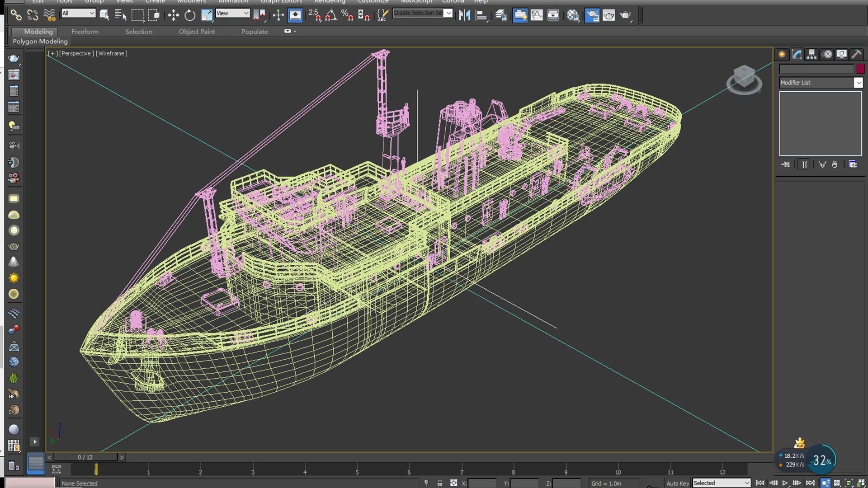
Task: Click the Bind to Space Warp tool
Action: [49, 15]
